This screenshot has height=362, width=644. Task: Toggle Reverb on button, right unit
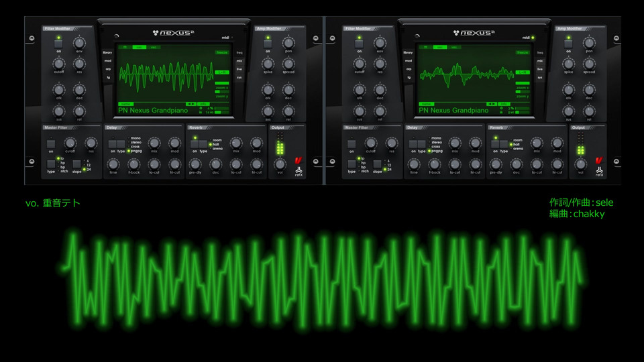point(495,144)
